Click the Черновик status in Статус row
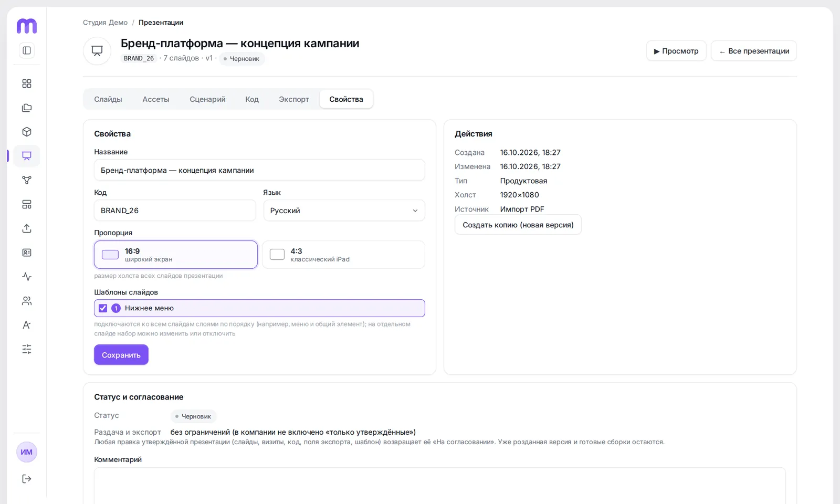The height and width of the screenshot is (504, 840). click(x=194, y=416)
